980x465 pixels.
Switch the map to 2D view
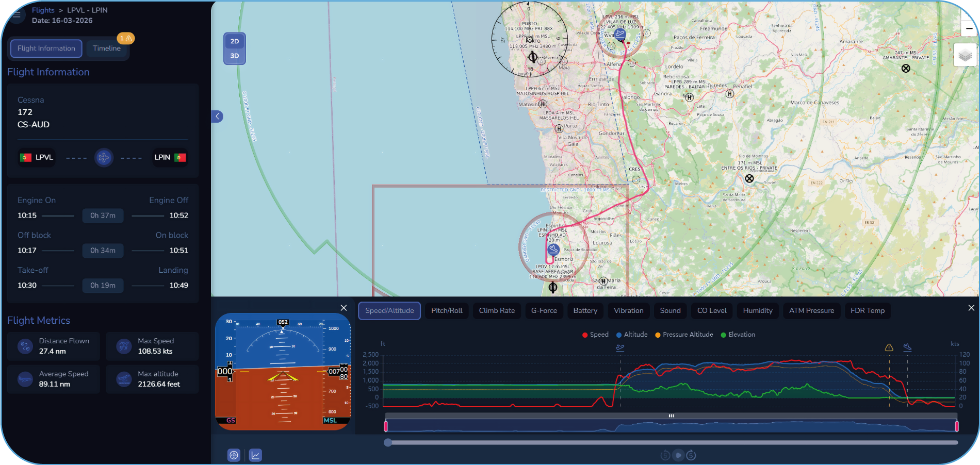(235, 41)
